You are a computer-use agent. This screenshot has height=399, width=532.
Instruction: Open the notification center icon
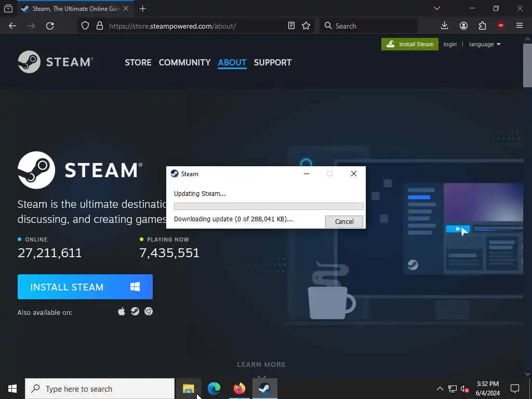[515, 389]
